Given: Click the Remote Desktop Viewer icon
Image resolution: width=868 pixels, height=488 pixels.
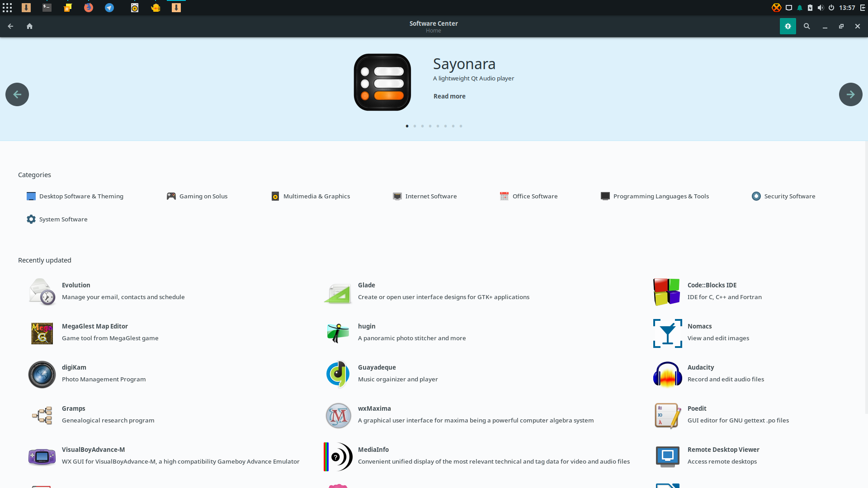Looking at the screenshot, I should click(668, 456).
